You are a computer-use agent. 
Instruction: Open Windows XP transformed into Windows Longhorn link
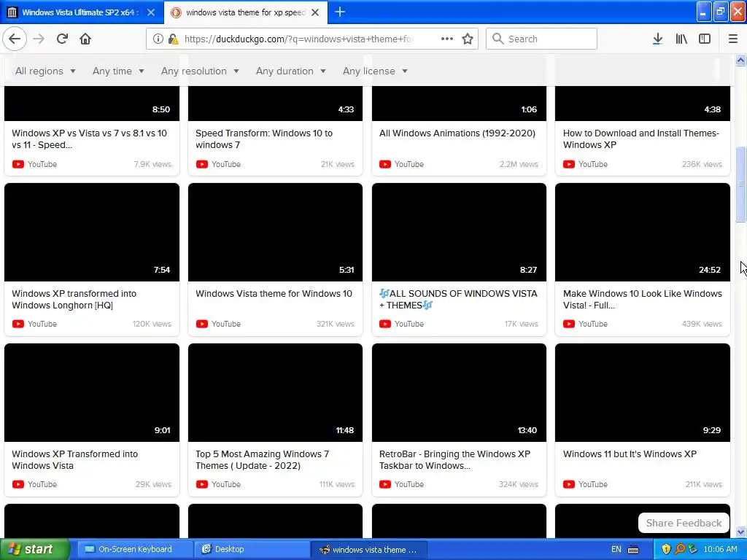[x=74, y=300]
